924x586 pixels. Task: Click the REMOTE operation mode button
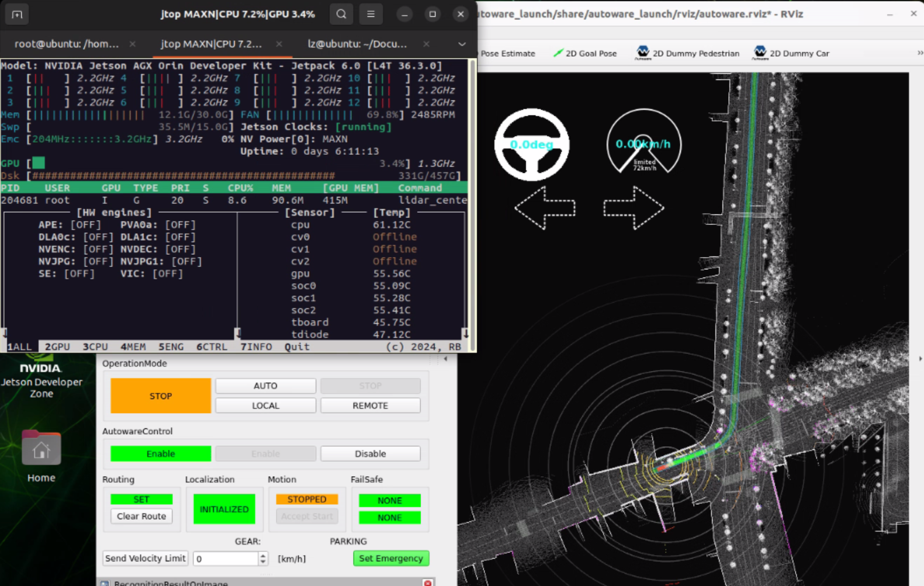coord(370,405)
